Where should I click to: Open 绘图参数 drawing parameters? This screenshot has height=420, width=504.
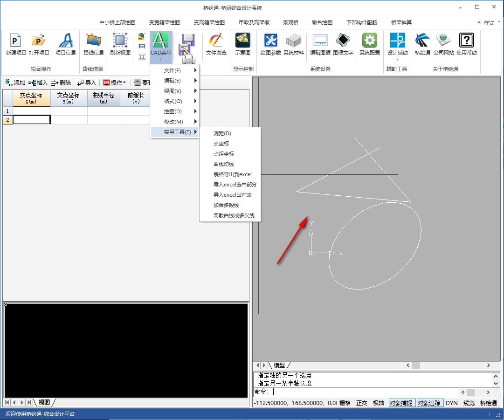click(x=270, y=44)
